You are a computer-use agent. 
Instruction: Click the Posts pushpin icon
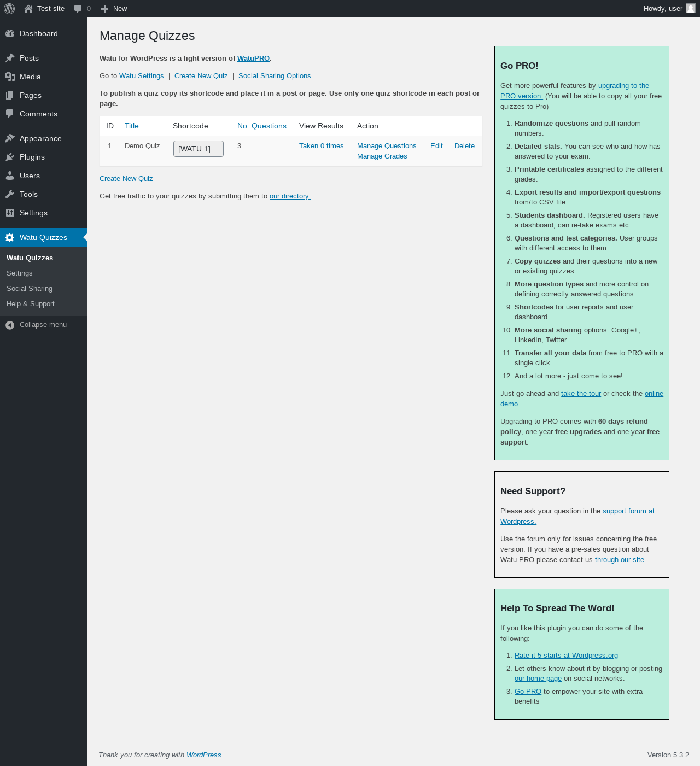(x=10, y=58)
